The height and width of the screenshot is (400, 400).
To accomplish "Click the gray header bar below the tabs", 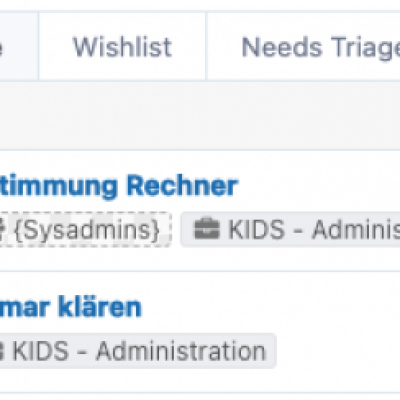I will (200, 115).
